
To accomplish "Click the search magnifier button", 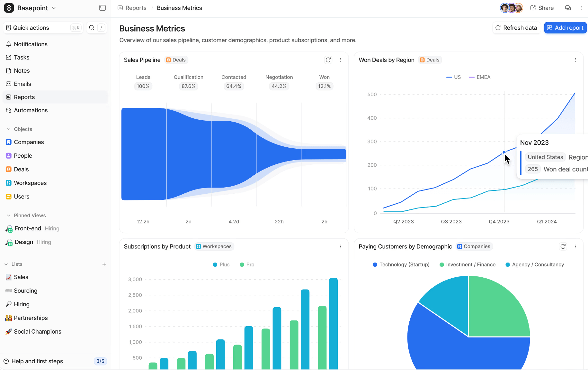I will click(92, 28).
